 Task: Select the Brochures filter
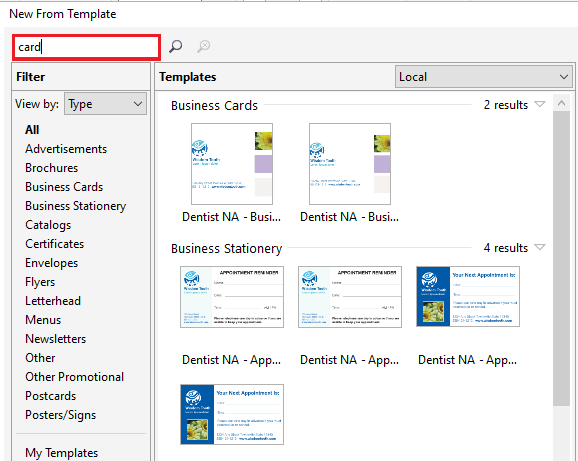tap(52, 168)
